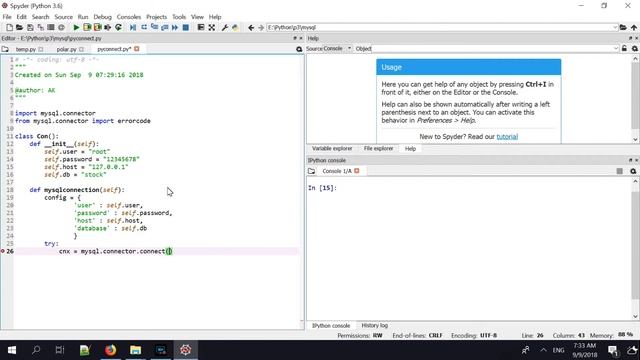Click Step into function icon
Image resolution: width=640 pixels, height=360 pixels.
154,27
